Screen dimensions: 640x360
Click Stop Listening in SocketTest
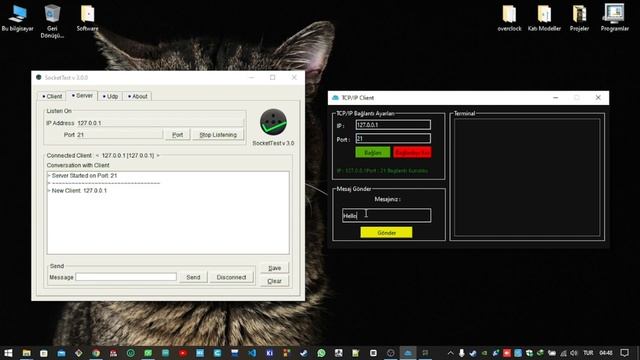(218, 135)
